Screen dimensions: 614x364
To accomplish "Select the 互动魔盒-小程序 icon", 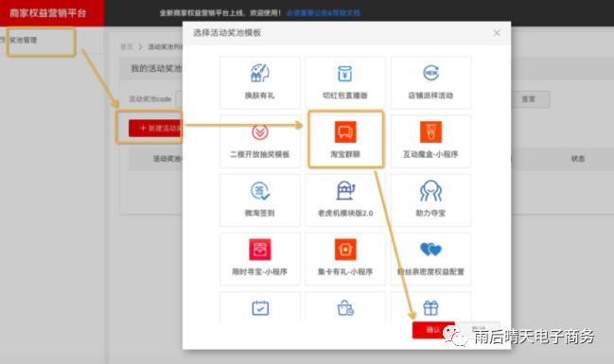I will (430, 132).
